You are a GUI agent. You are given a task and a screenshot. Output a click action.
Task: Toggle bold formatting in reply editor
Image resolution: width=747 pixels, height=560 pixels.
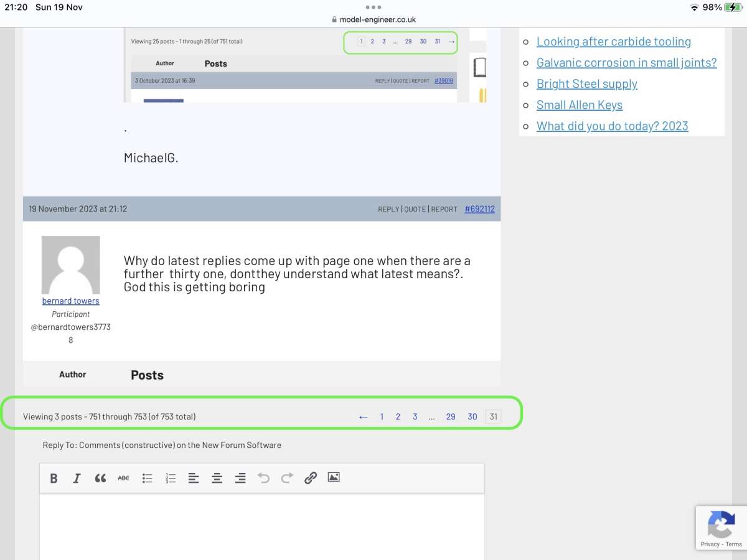(54, 478)
